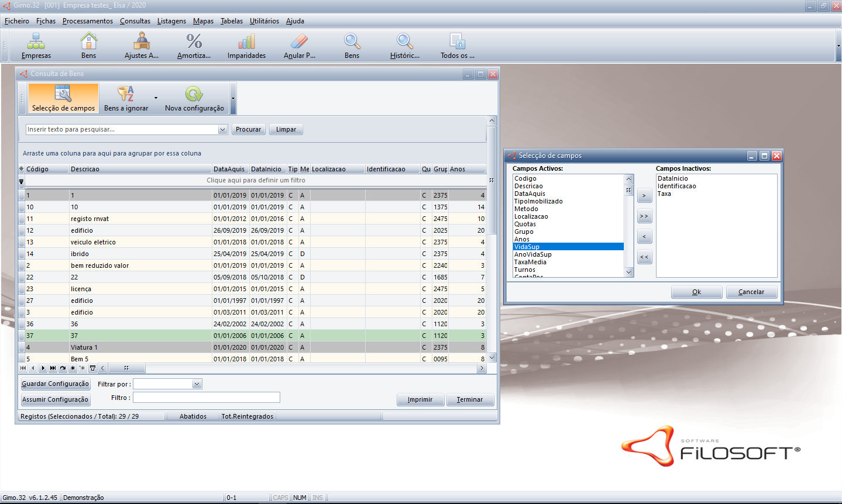Screen dimensions: 842x504
Task: Click inside the Filtro text field
Action: point(206,398)
